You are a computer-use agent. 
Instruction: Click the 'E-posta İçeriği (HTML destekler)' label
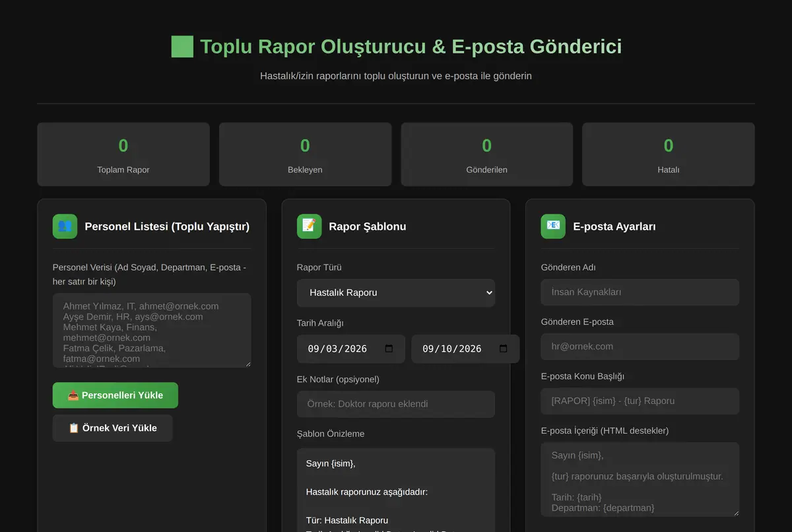tap(605, 430)
